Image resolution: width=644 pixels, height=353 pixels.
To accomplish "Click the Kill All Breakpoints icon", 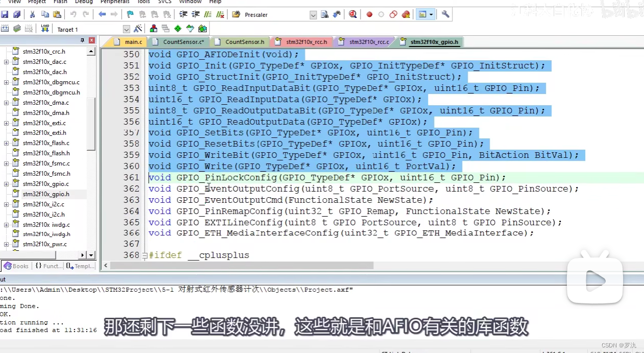I will (x=406, y=14).
